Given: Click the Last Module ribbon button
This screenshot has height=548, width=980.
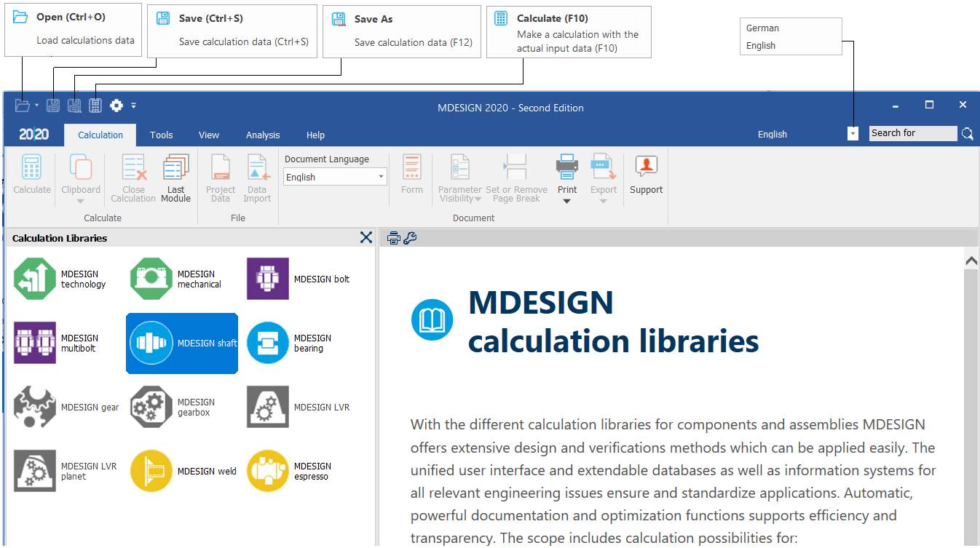Looking at the screenshot, I should (x=175, y=178).
